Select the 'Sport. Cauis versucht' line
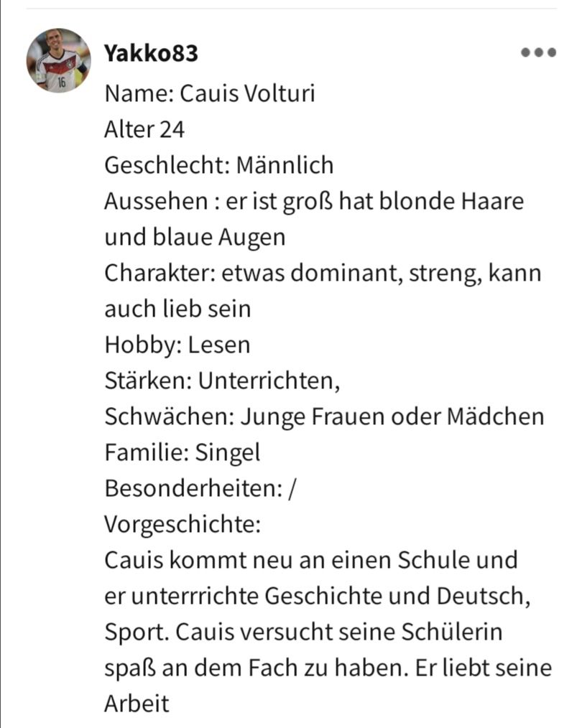 (x=304, y=633)
